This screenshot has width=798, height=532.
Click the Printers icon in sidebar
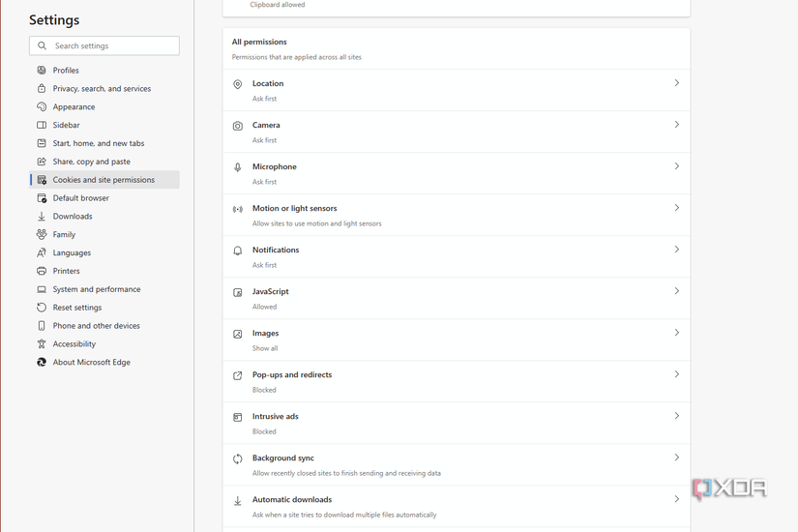[42, 271]
